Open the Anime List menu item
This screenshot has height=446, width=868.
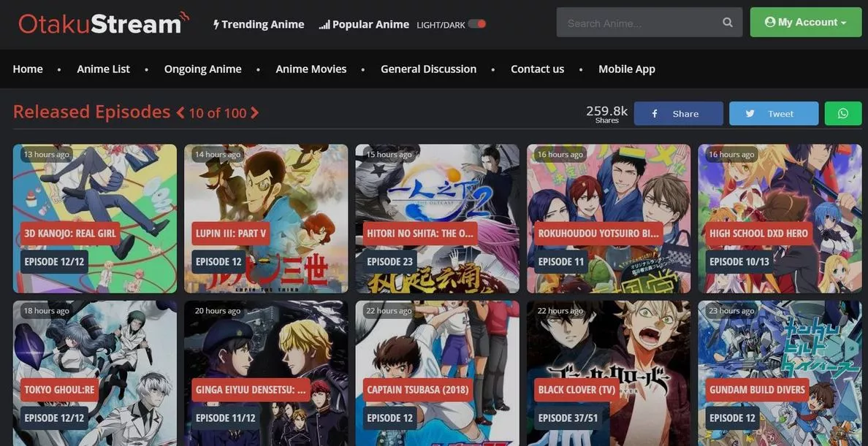[x=103, y=69]
